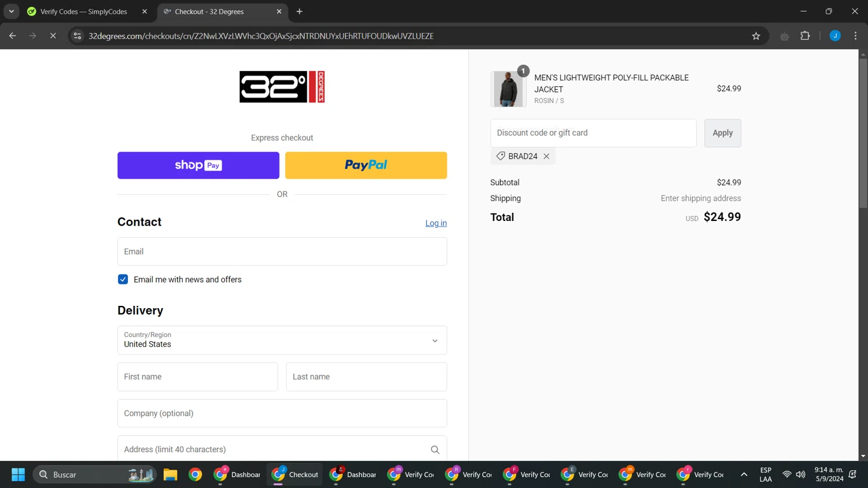This screenshot has height=488, width=868.
Task: Open the volume control
Action: [801, 475]
